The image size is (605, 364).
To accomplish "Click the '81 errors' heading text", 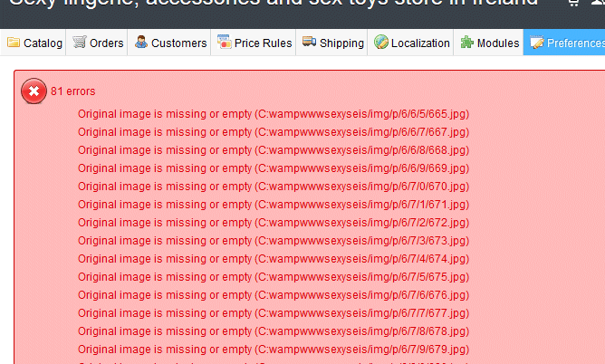I will (x=73, y=91).
